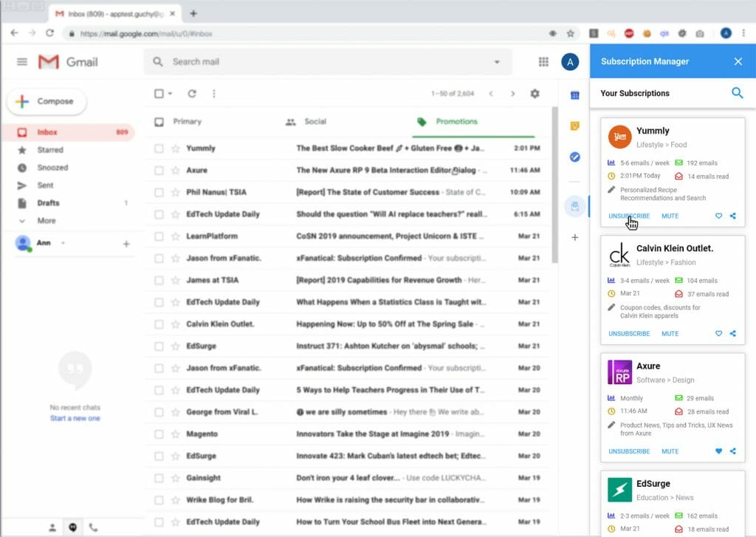Viewport: 756px width, 537px height.
Task: Favorite the Calvin Klein Outlet subscription
Action: (x=718, y=333)
